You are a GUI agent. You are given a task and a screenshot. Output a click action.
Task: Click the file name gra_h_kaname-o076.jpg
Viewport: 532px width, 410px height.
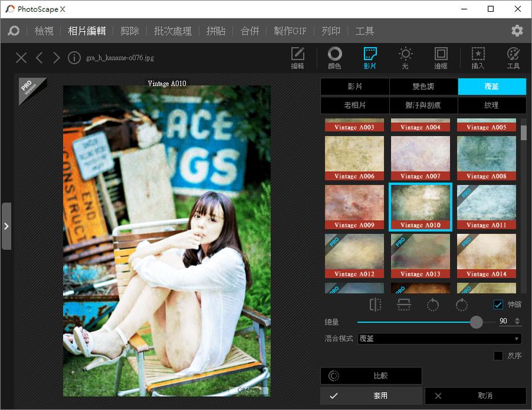pos(120,58)
